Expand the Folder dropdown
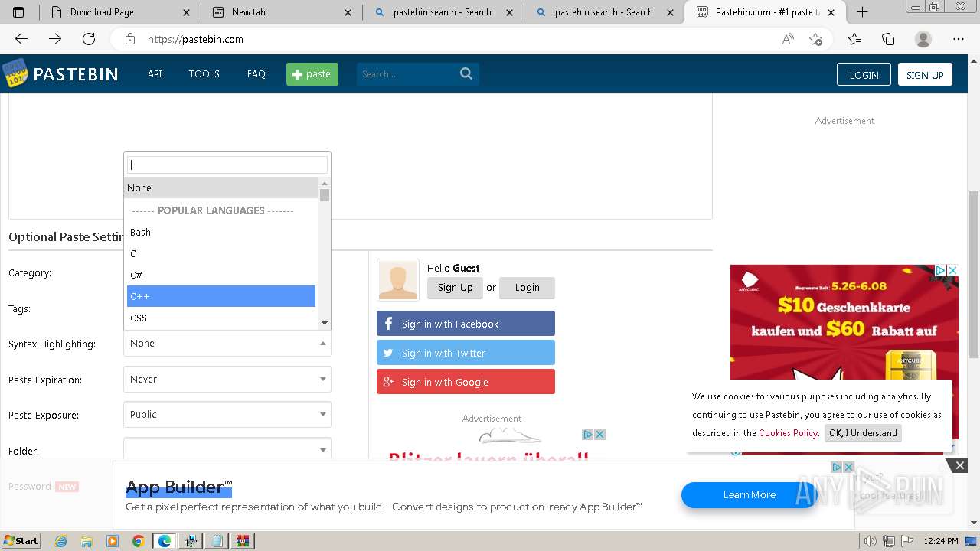 point(227,449)
